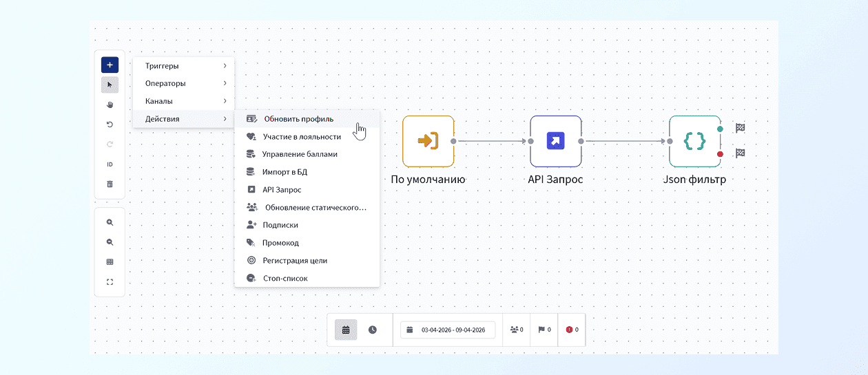The height and width of the screenshot is (375, 868).
Task: Switch to calendar view in bottom bar
Action: [346, 330]
